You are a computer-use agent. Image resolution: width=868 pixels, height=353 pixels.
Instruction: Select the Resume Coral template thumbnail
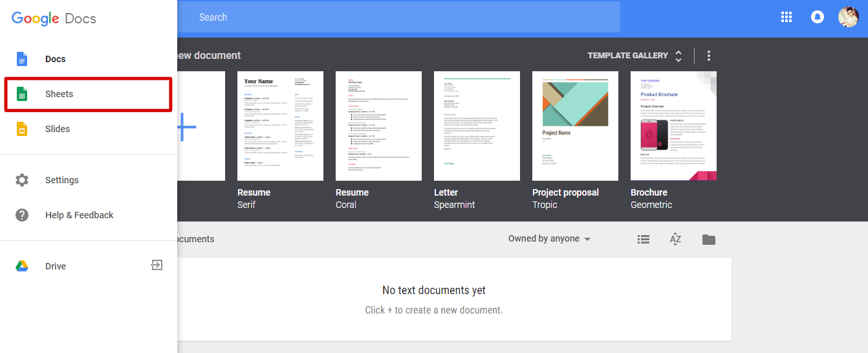pos(379,126)
